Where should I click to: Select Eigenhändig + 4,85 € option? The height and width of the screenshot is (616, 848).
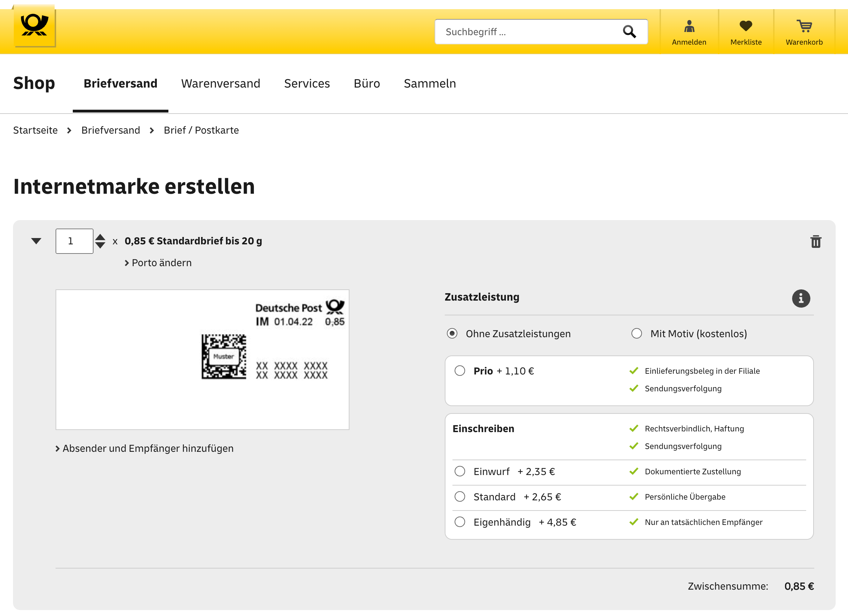coord(460,522)
